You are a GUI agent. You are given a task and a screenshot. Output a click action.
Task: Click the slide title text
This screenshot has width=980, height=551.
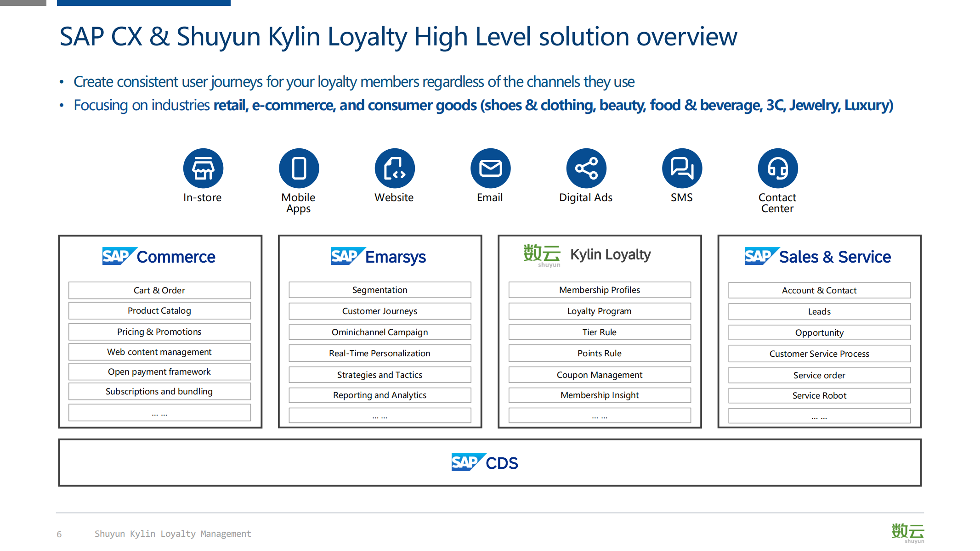[x=398, y=37]
